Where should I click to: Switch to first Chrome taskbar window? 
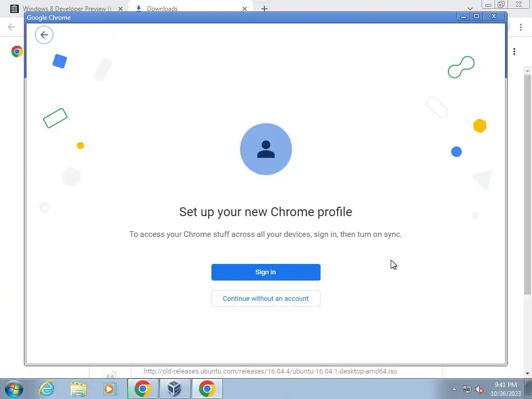[142, 389]
